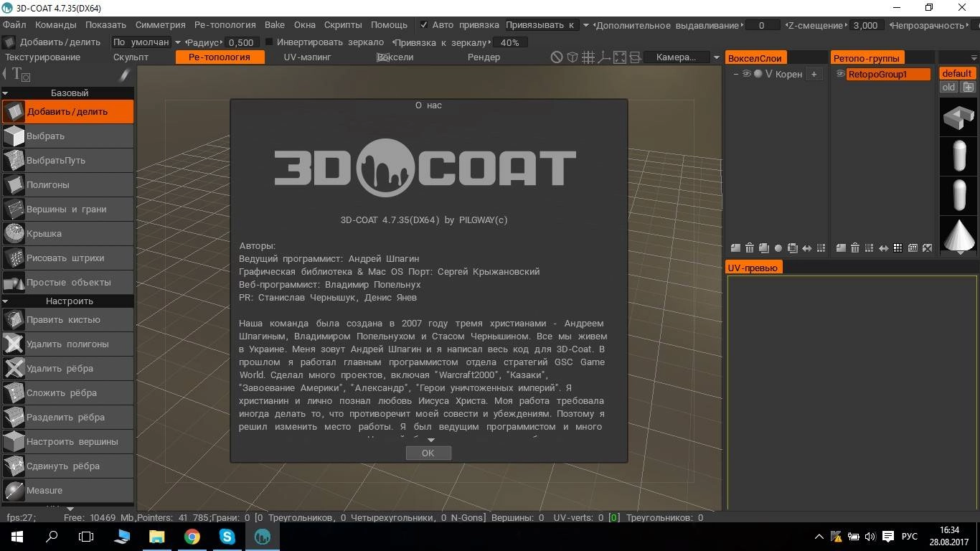
Task: Switch to the UV-мэпинг tab
Action: tap(307, 57)
